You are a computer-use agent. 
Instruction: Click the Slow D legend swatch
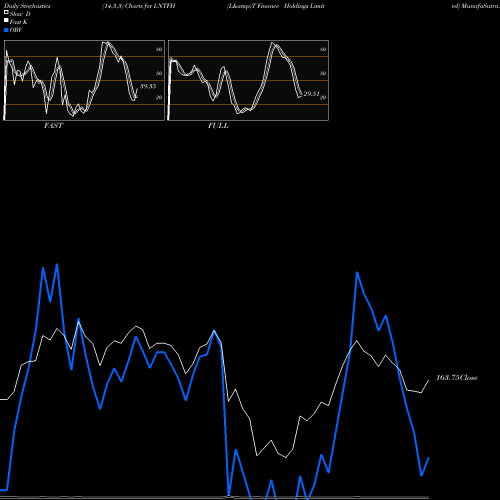tap(6, 12)
